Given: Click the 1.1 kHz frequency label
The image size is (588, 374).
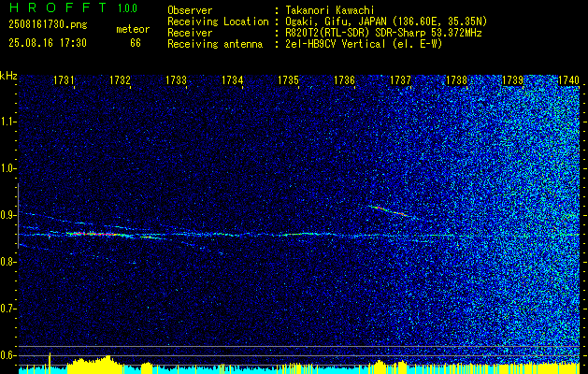Looking at the screenshot, I should [7, 122].
